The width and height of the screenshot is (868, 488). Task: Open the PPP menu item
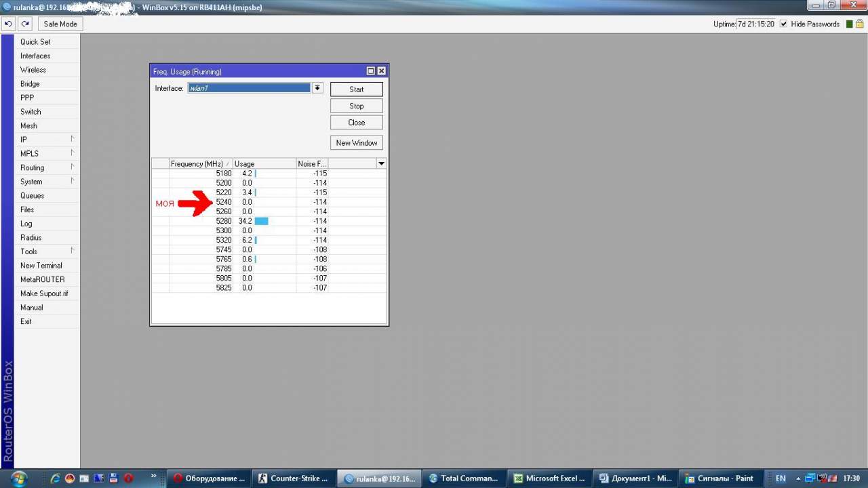[x=47, y=98]
